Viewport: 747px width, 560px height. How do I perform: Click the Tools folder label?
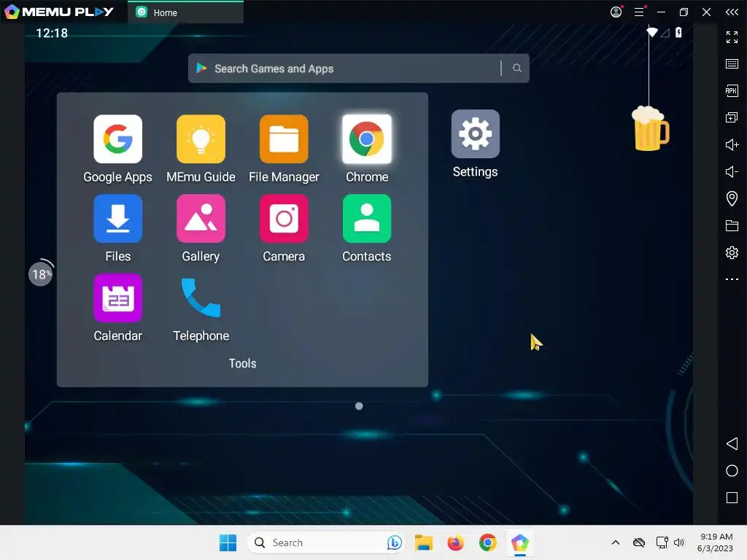point(242,363)
